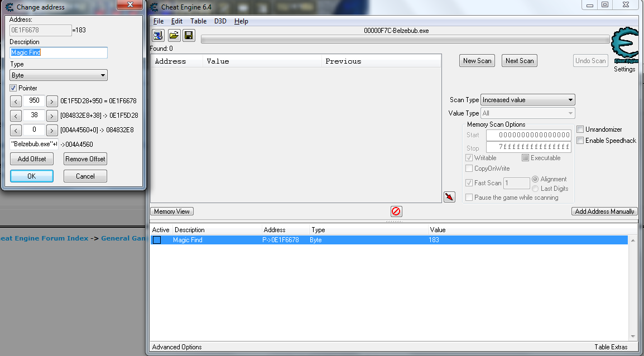Open the Type dropdown showing Byte
Viewport: 644px width, 356px height.
pyautogui.click(x=59, y=75)
